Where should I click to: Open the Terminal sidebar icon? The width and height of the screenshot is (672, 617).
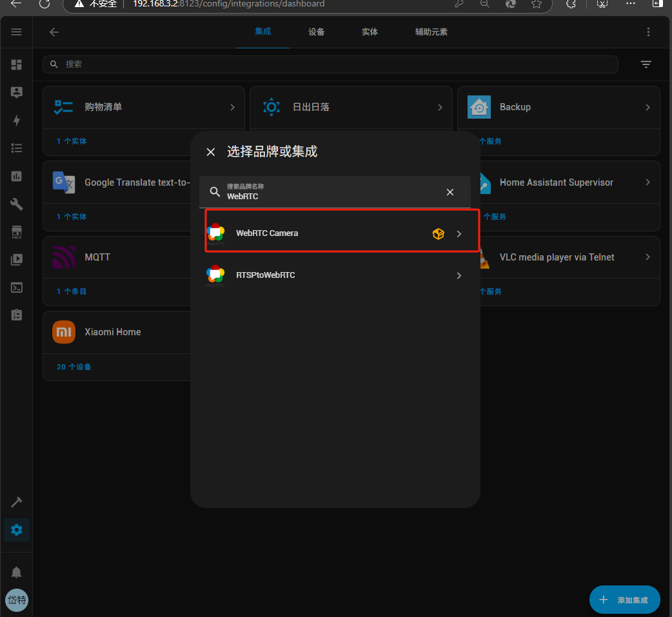17,288
